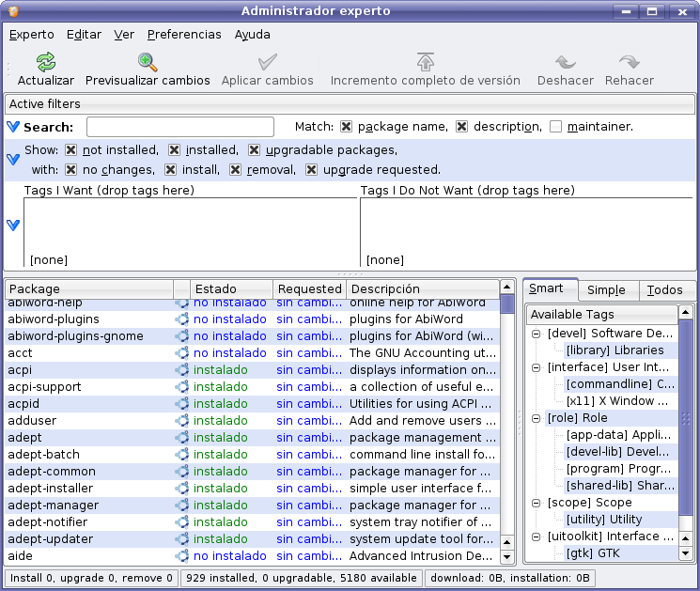
Task: Collapse the [role] Role tag node
Action: point(537,418)
